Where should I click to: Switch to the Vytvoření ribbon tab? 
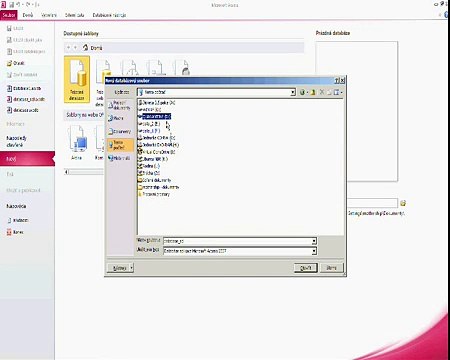pos(49,15)
